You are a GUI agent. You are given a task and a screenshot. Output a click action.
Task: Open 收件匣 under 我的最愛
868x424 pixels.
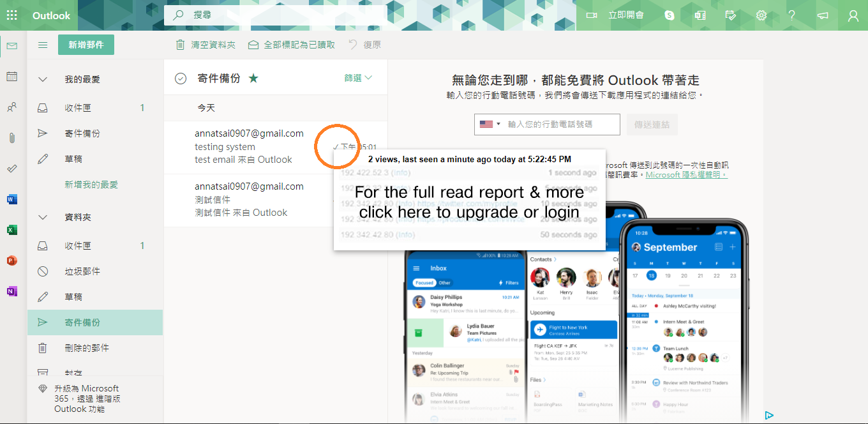click(95, 108)
